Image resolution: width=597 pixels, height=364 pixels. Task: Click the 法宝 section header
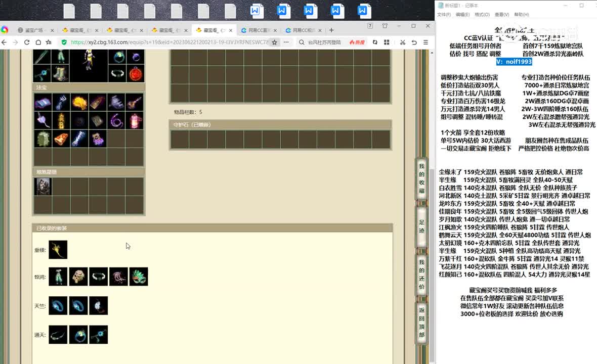click(x=89, y=87)
